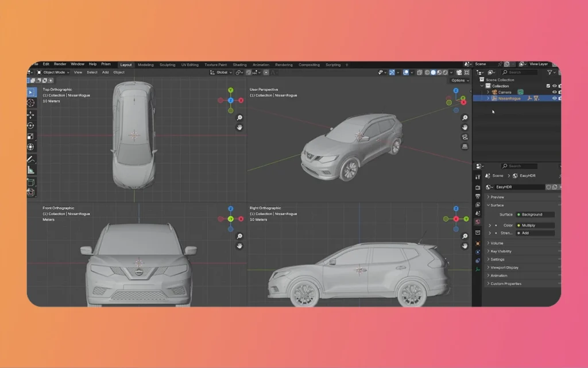
Task: Pick the Add Cube tool
Action: [x=31, y=182]
